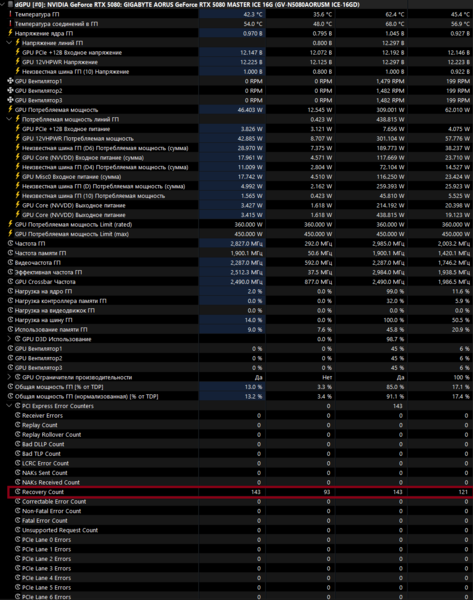The width and height of the screenshot is (473, 600).
Task: Click the current value 46.403 W cell
Action: click(232, 110)
